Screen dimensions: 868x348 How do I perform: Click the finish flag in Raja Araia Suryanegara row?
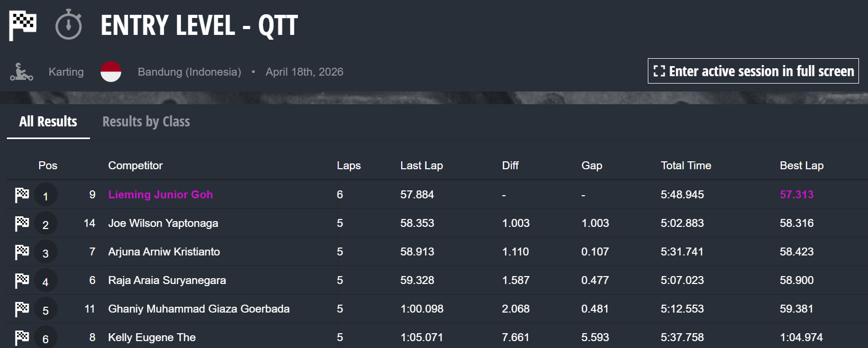tap(22, 281)
